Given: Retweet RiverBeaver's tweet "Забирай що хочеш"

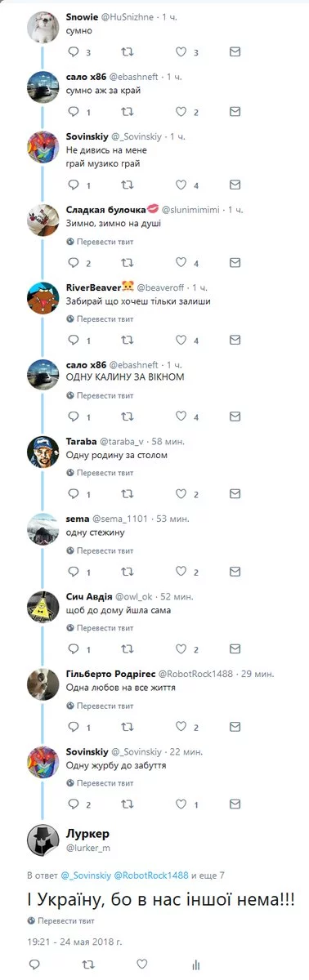Looking at the screenshot, I should coord(126,340).
